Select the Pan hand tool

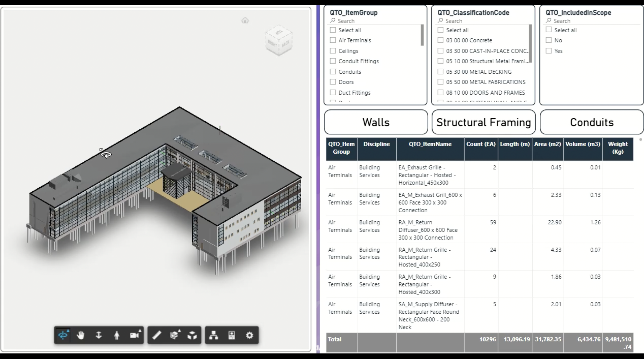pos(80,335)
